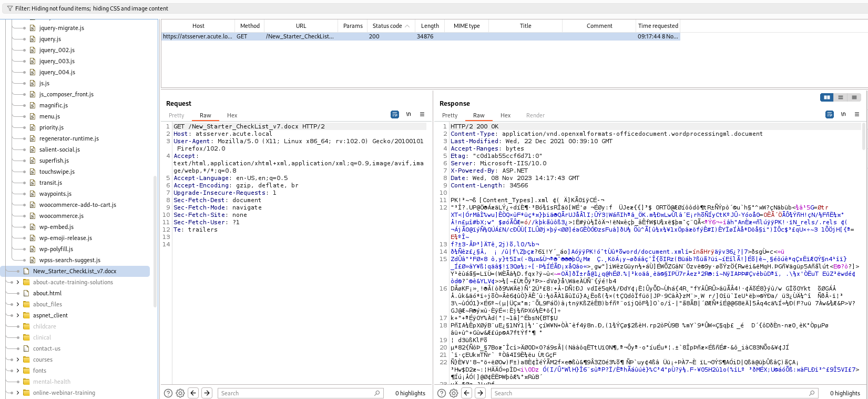Select the about.html tree item
Screen dimensions: 868x399
tap(47, 293)
